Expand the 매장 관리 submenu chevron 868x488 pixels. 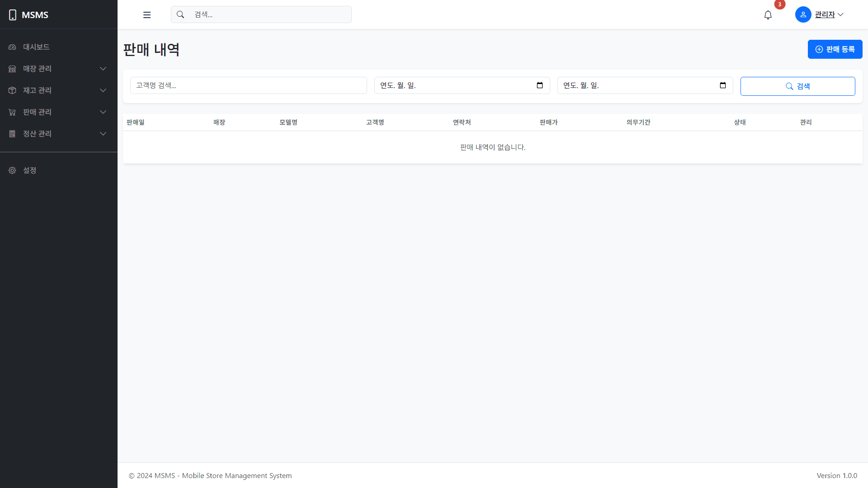[103, 69]
